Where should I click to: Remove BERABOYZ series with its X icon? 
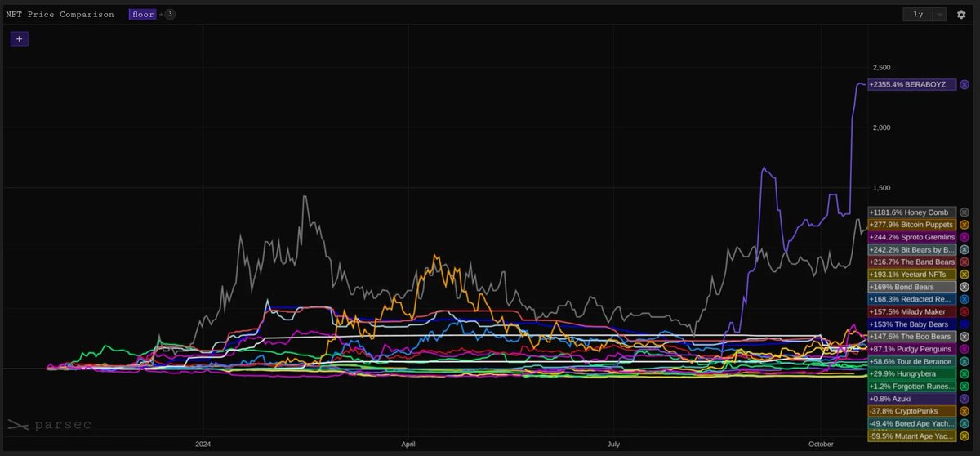coord(964,84)
